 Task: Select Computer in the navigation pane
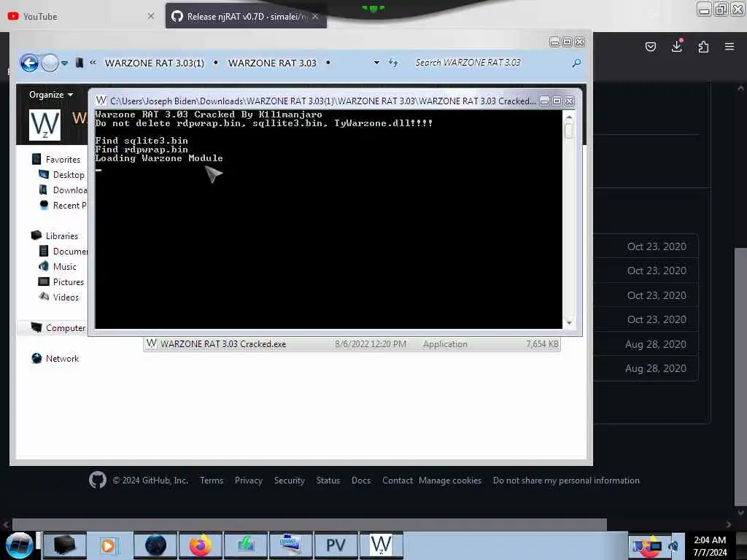(58, 327)
